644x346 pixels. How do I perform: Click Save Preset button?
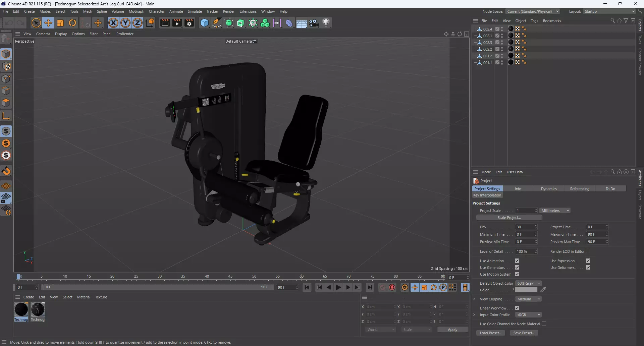pyautogui.click(x=524, y=333)
